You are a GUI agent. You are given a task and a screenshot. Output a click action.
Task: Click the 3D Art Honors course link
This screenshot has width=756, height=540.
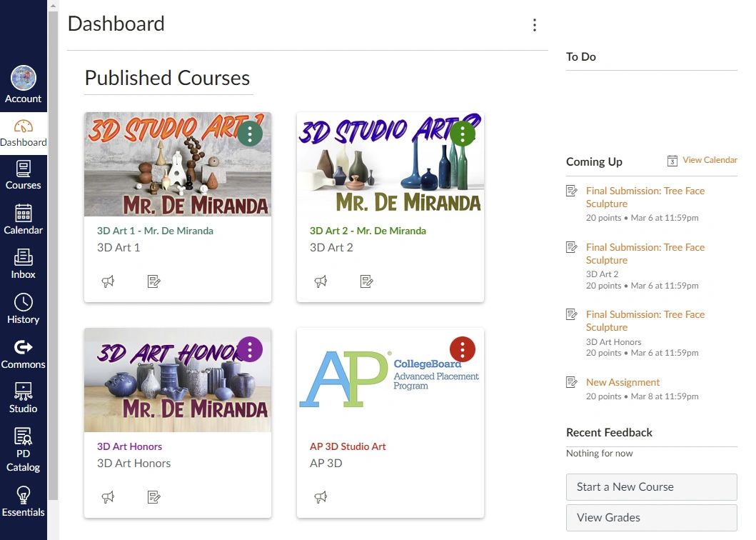coord(129,446)
